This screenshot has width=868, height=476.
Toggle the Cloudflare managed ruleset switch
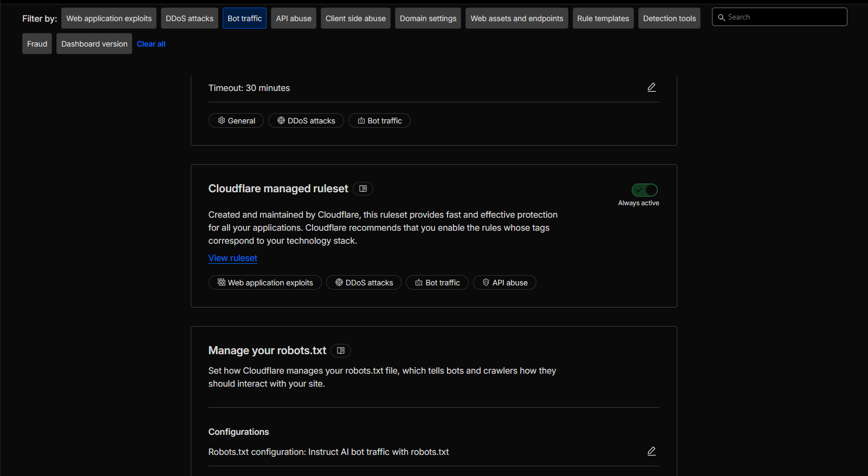point(644,190)
